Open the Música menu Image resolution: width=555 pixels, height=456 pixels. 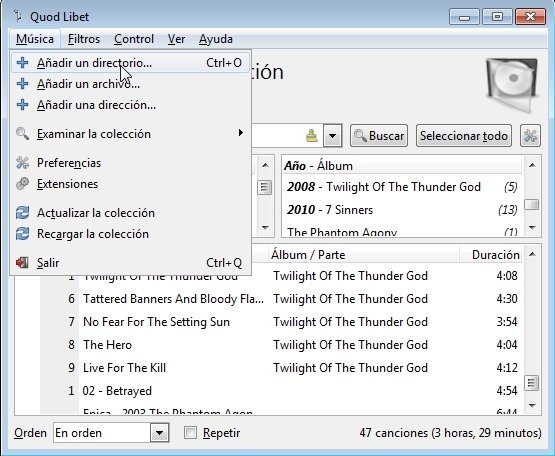[35, 39]
